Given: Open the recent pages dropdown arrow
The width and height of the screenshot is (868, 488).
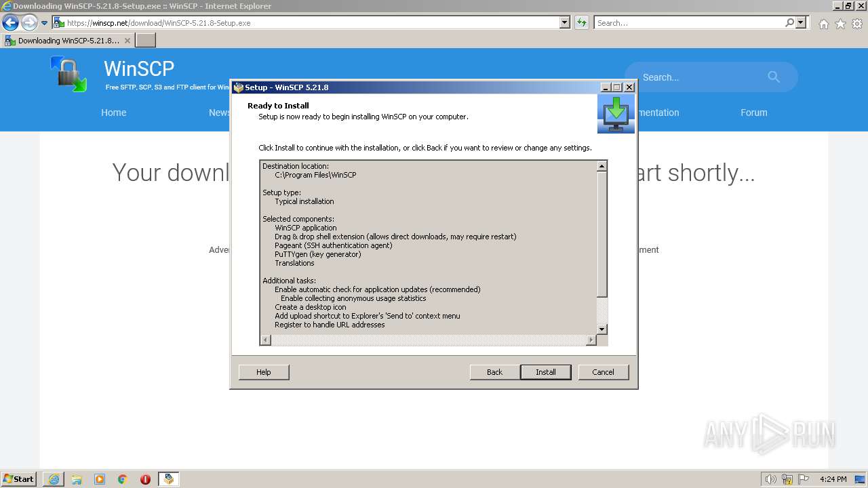Looking at the screenshot, I should pyautogui.click(x=45, y=23).
